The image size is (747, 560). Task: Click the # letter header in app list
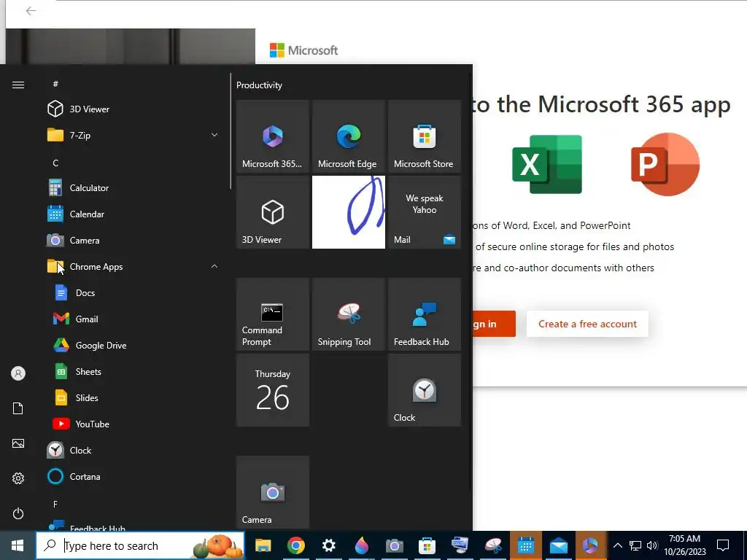[55, 84]
